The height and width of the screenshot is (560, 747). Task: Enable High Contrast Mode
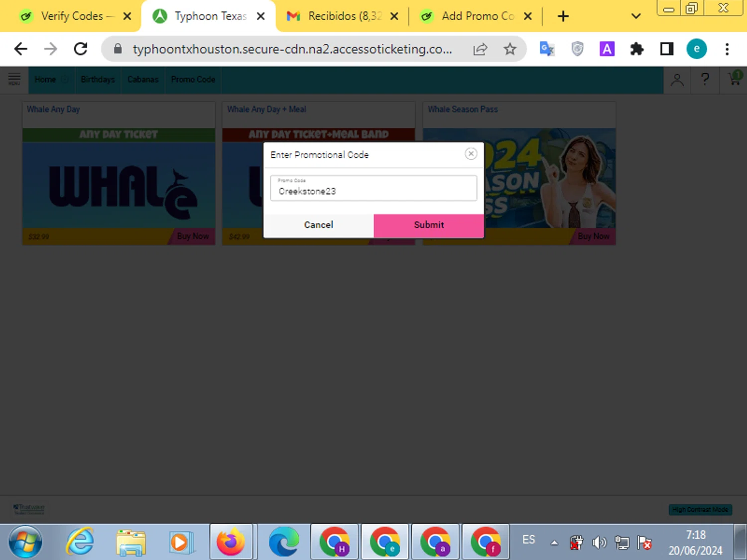click(x=700, y=509)
